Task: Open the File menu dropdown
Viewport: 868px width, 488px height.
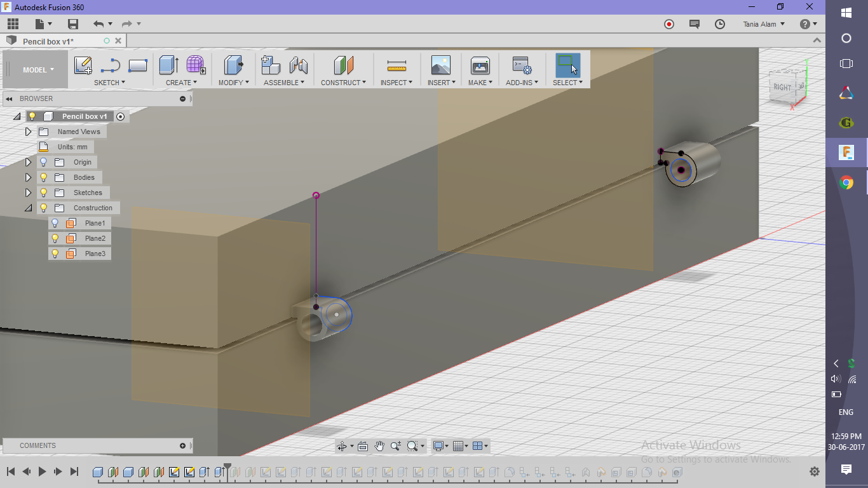Action: [x=44, y=24]
